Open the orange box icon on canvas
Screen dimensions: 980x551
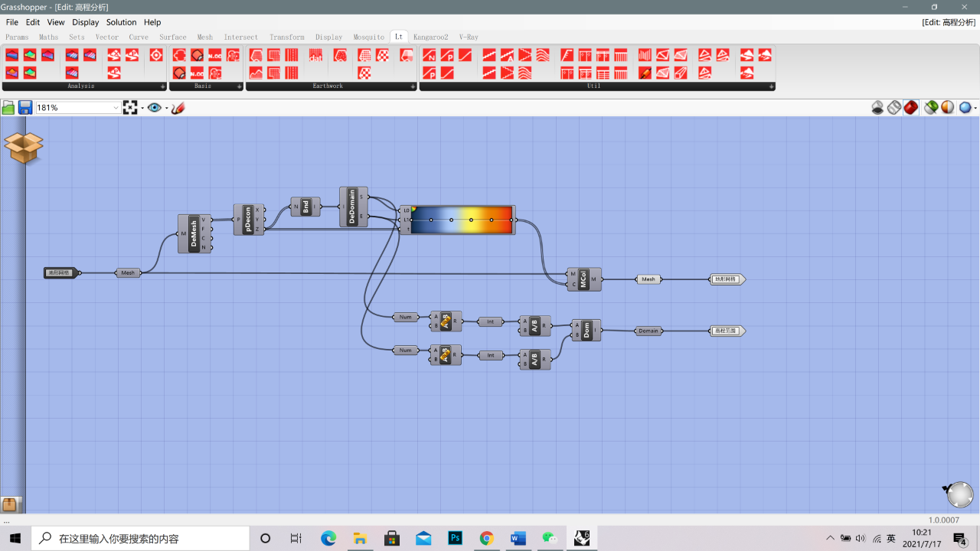(24, 147)
